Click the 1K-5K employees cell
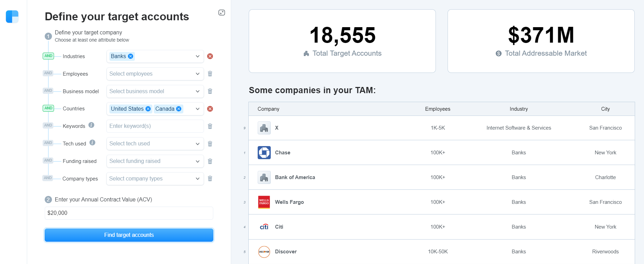Image resolution: width=644 pixels, height=264 pixels. [x=438, y=128]
